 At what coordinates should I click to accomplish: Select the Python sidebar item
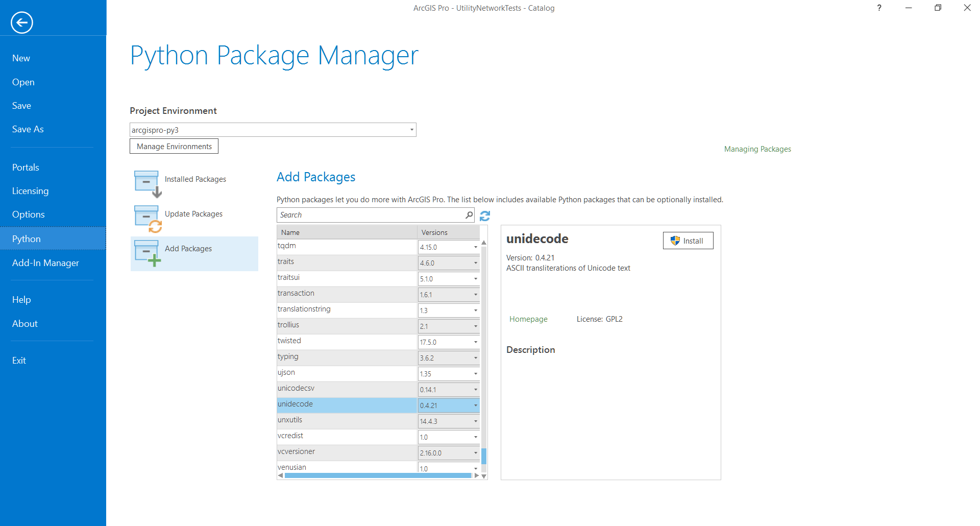(53, 238)
